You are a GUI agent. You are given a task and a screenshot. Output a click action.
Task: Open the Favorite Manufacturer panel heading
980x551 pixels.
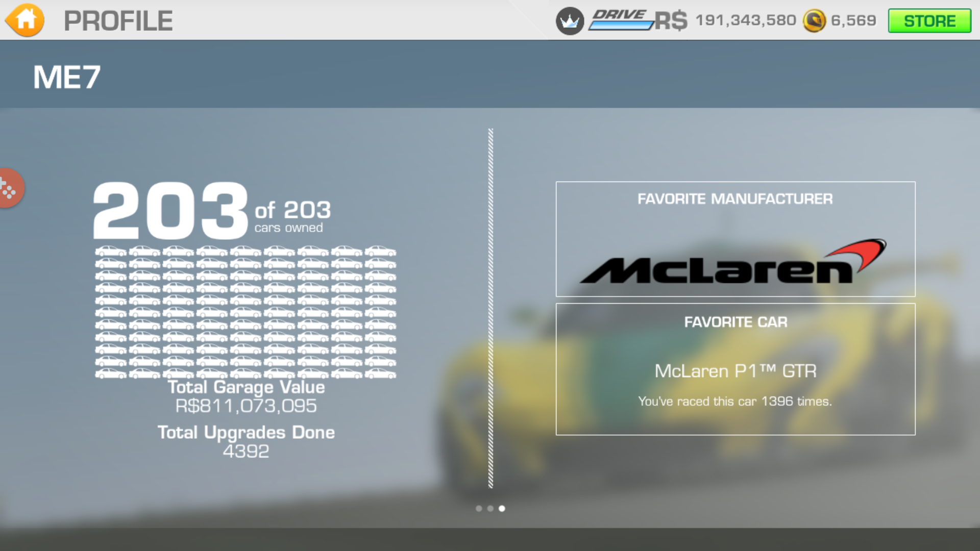click(735, 199)
